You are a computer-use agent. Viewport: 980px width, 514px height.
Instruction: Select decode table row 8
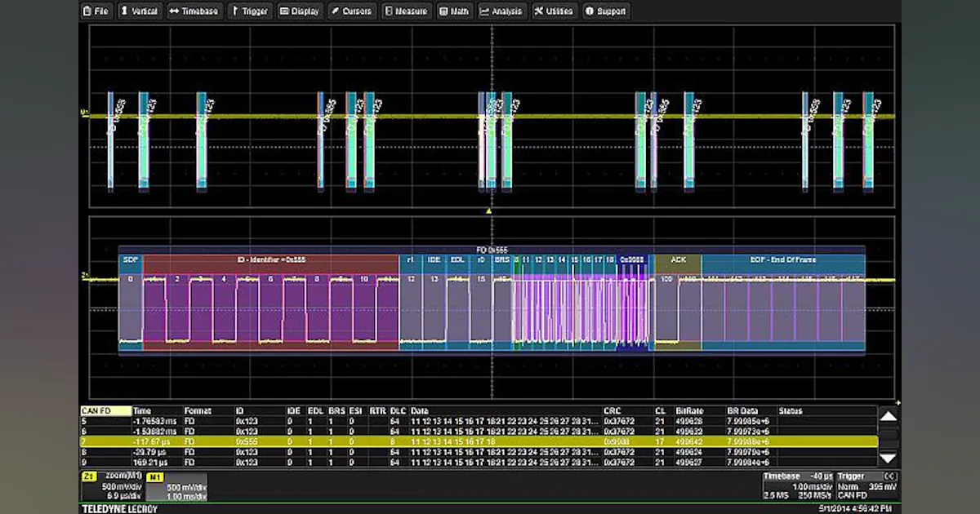pyautogui.click(x=479, y=451)
